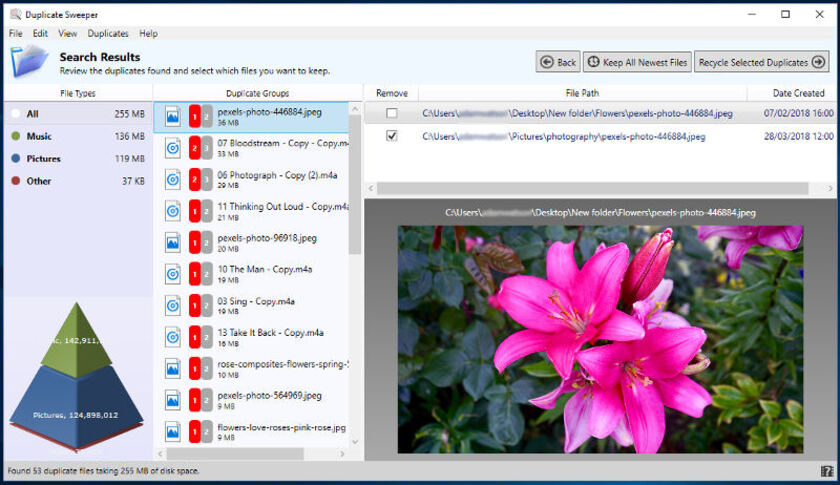Image resolution: width=840 pixels, height=485 pixels.
Task: Click duplicate groups vertical scrollbar thumb
Action: coord(355,184)
